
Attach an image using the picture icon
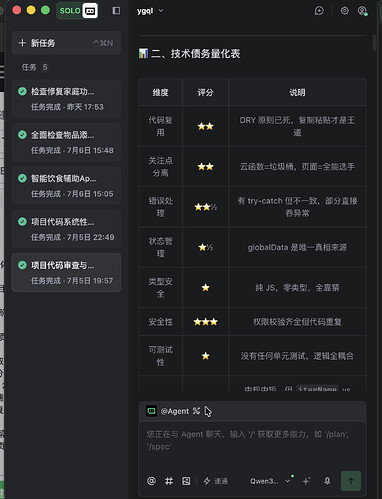(186, 481)
